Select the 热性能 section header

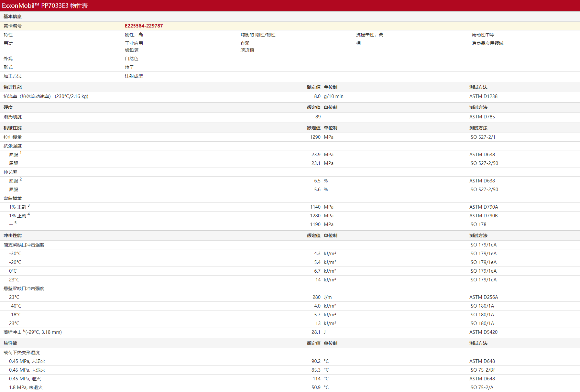coord(10,343)
